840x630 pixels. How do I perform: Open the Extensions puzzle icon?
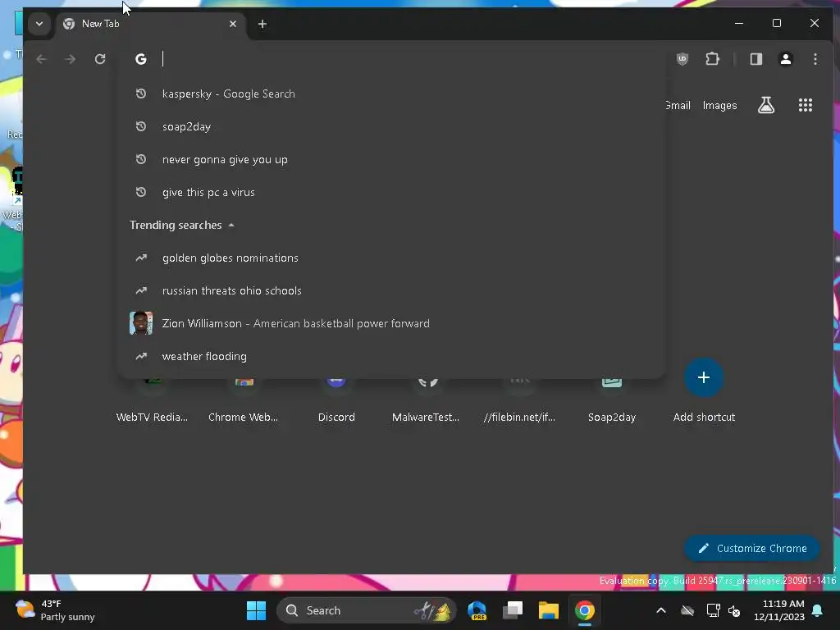click(x=712, y=59)
